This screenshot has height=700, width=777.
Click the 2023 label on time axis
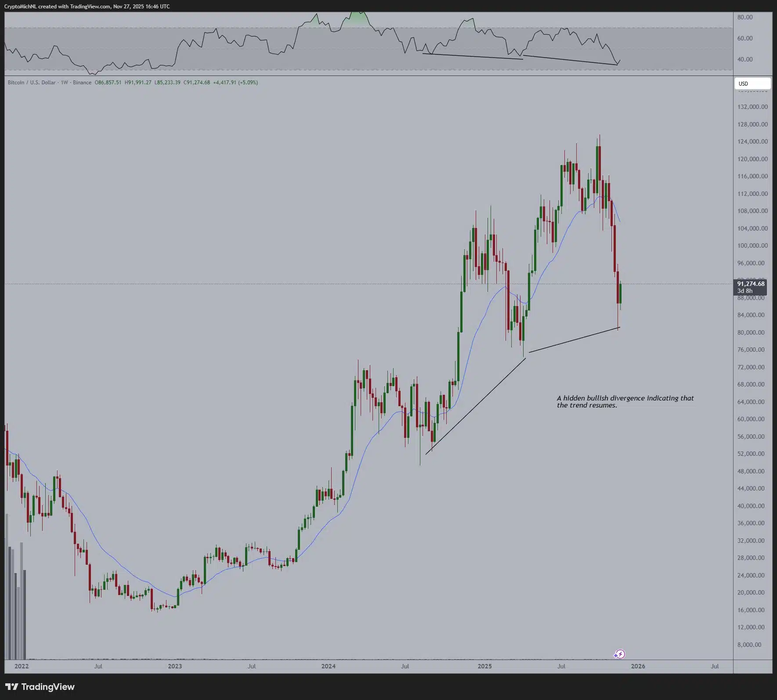(175, 666)
